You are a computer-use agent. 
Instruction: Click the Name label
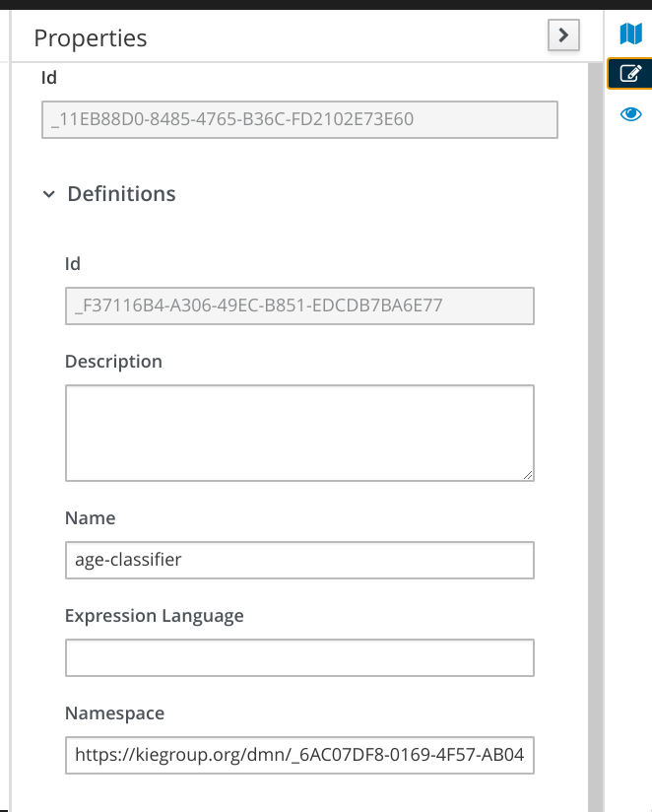point(90,518)
